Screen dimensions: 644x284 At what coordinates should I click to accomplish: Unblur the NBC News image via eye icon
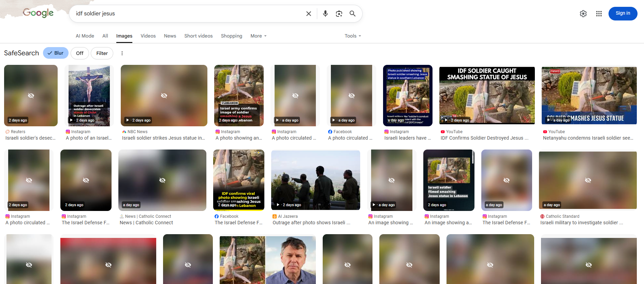(164, 96)
